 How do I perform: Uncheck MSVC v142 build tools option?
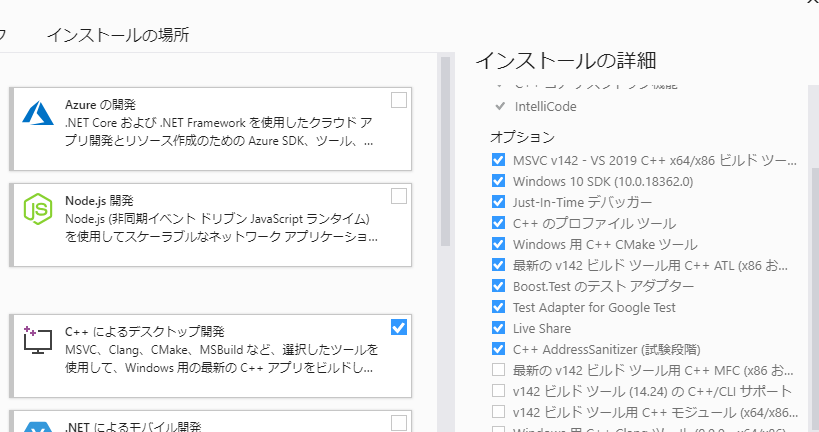(498, 160)
